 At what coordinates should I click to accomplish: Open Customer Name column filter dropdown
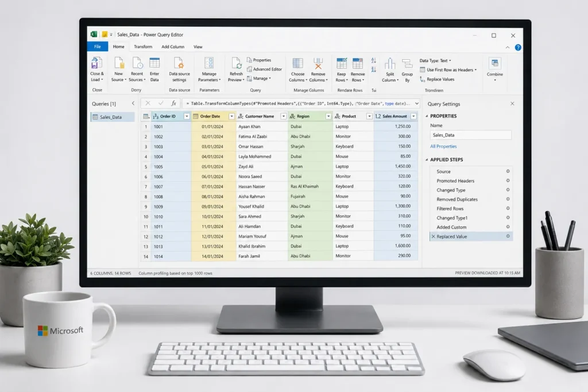(284, 117)
